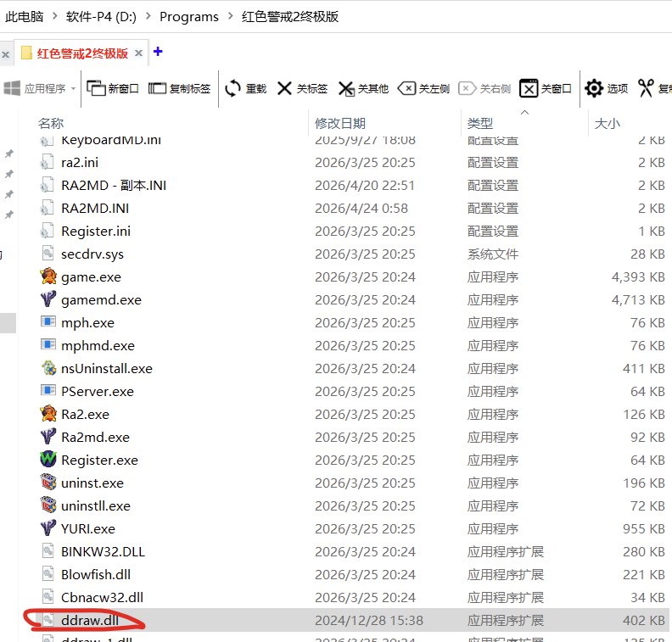Sort by the 修改日期 column header
This screenshot has height=642, width=672.
click(340, 123)
